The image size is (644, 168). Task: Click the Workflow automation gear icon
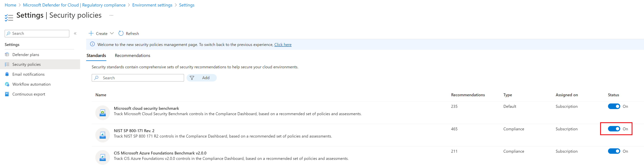[x=7, y=84]
